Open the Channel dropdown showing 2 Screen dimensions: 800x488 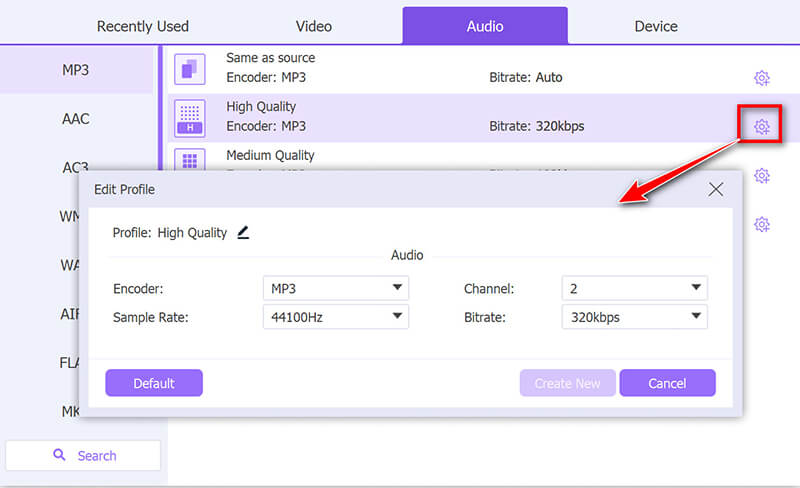(x=635, y=288)
